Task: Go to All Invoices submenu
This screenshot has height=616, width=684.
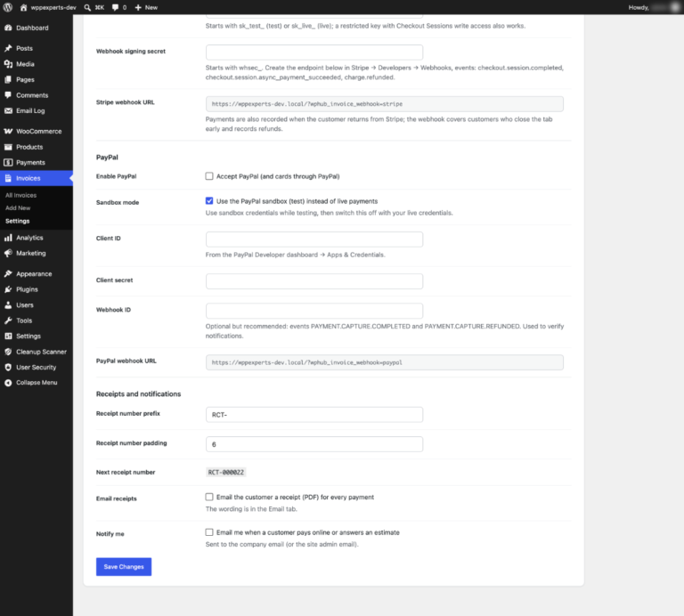Action: (21, 195)
